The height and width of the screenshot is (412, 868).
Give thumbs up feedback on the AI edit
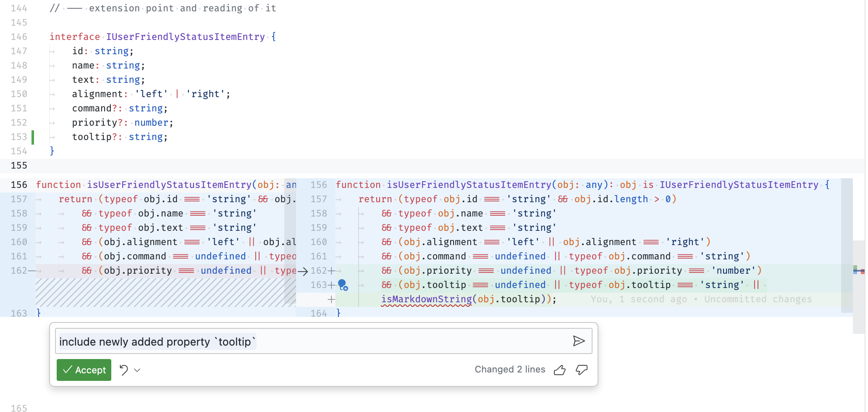pos(560,370)
